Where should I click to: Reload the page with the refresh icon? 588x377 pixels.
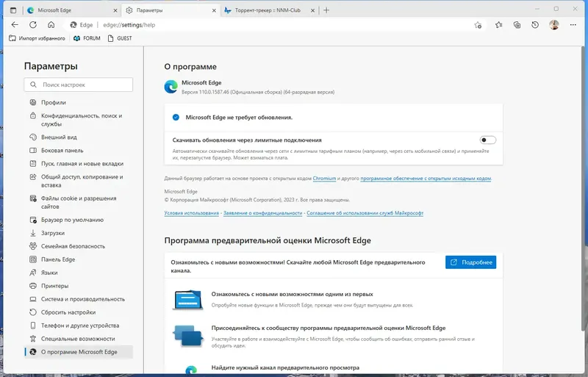point(33,25)
